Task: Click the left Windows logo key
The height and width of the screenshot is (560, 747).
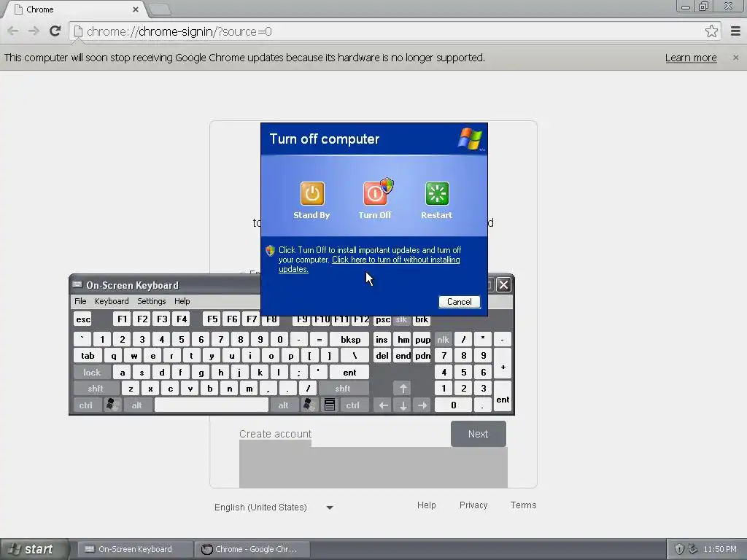Action: click(x=112, y=405)
